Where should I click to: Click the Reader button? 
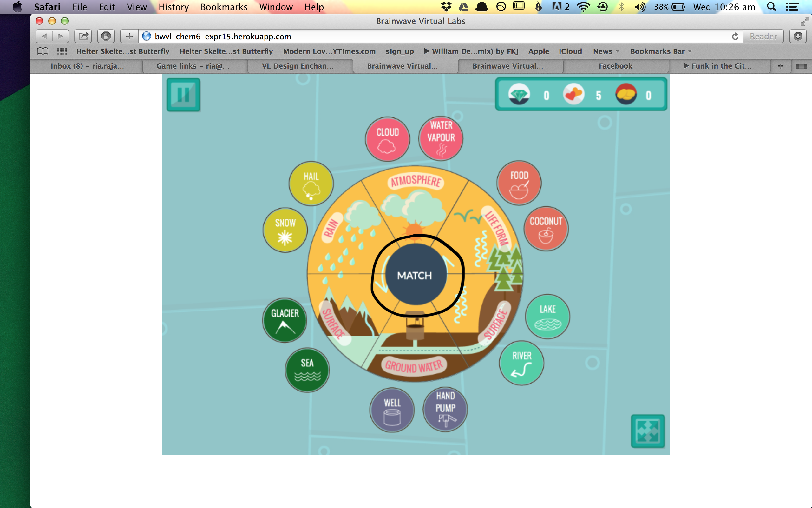click(x=763, y=36)
